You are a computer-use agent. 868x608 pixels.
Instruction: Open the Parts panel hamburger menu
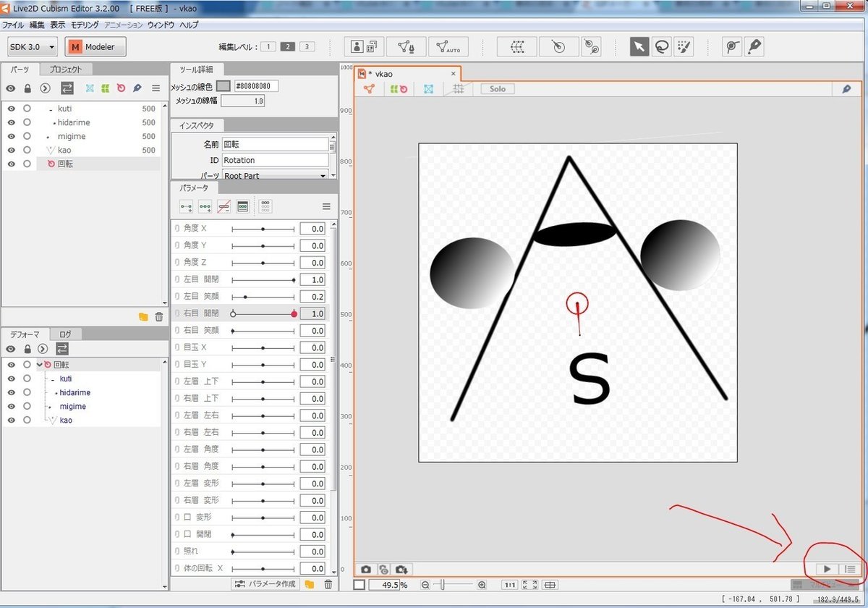pyautogui.click(x=156, y=88)
